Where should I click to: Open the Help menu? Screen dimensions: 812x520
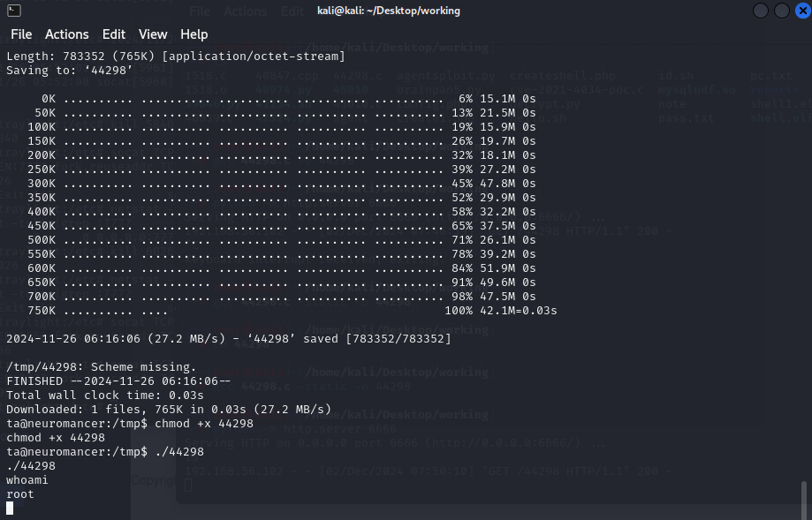click(x=194, y=34)
